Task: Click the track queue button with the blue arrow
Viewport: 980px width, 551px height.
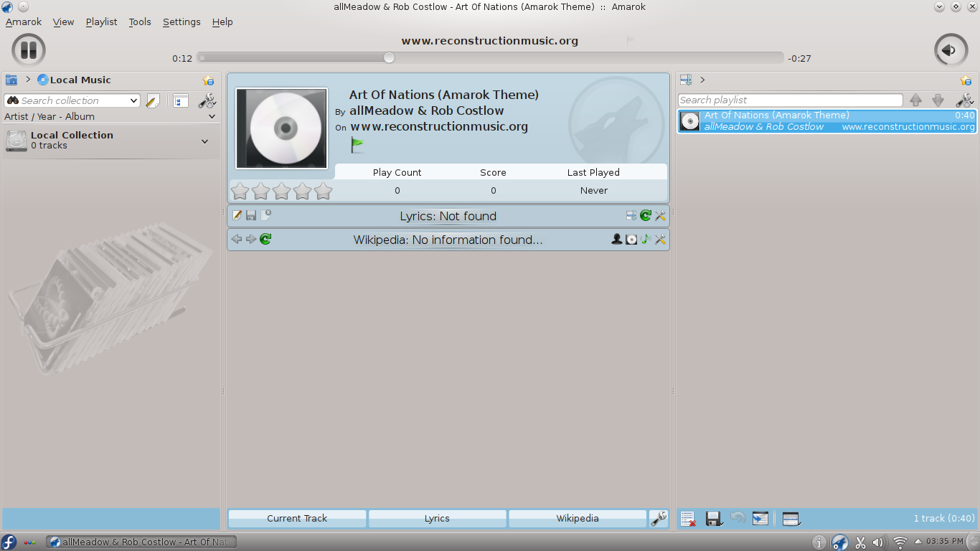Action: pyautogui.click(x=760, y=518)
